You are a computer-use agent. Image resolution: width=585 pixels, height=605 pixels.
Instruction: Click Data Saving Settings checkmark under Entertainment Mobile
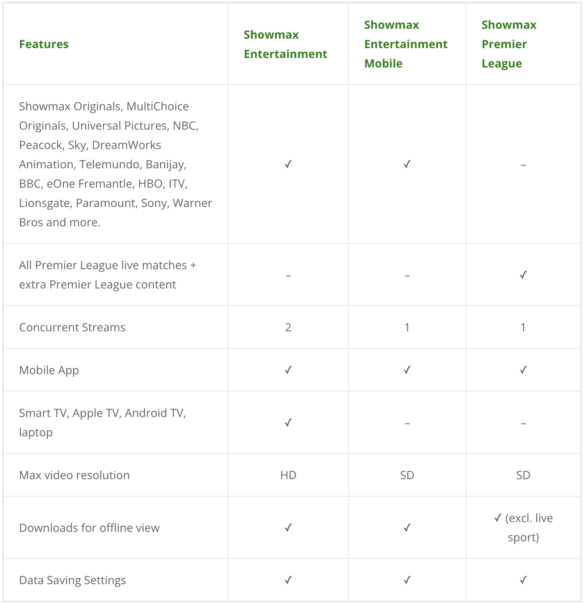(x=407, y=580)
